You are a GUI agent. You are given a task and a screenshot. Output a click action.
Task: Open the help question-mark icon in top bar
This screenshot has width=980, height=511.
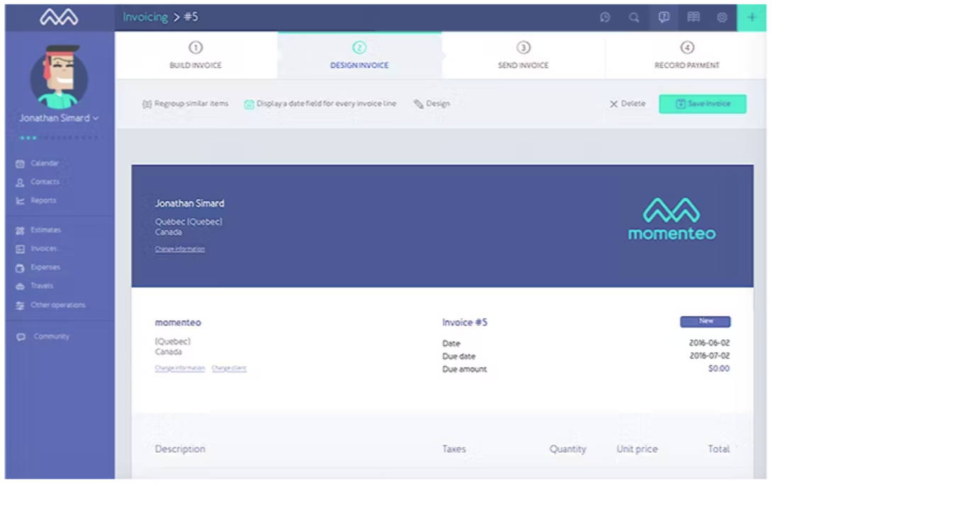point(663,17)
